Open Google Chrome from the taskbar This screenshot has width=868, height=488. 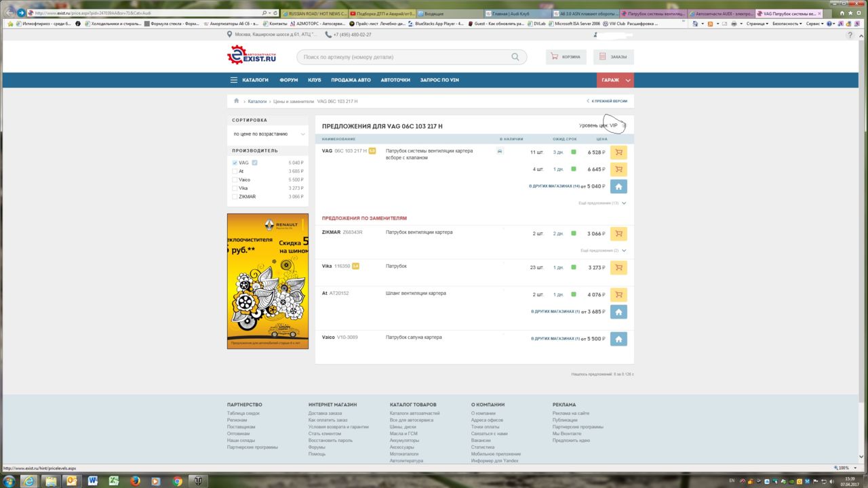(x=178, y=481)
